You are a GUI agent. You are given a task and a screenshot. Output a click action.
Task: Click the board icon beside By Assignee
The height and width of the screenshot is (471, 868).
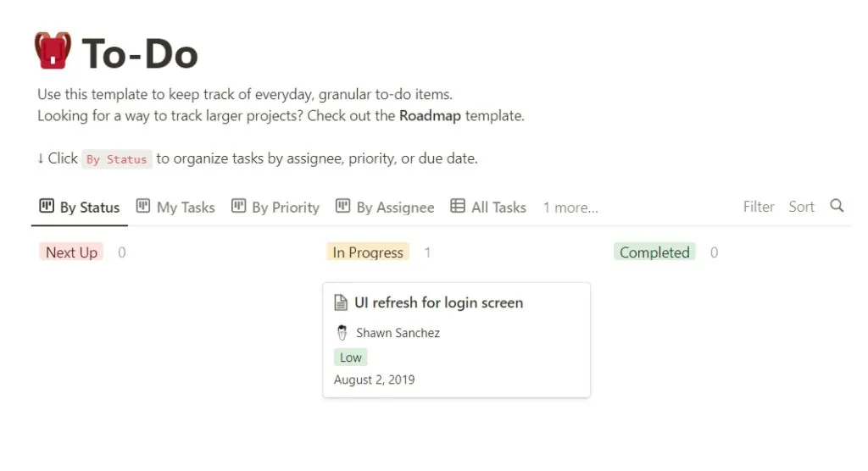[x=342, y=206]
